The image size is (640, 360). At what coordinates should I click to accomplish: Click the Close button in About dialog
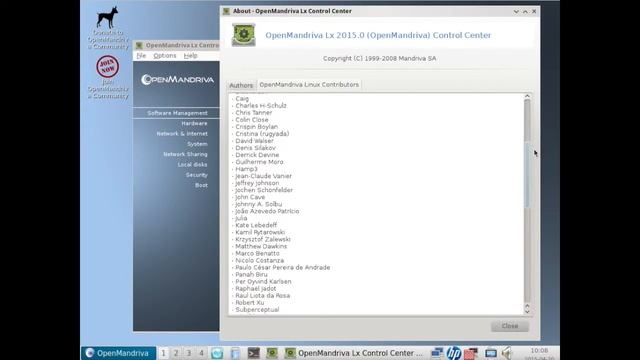click(510, 326)
